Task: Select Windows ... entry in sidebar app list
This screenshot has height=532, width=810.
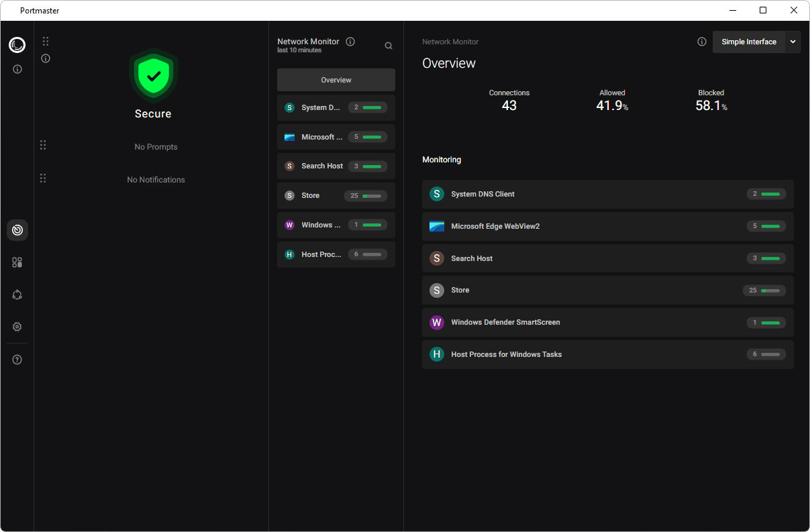Action: tap(336, 225)
